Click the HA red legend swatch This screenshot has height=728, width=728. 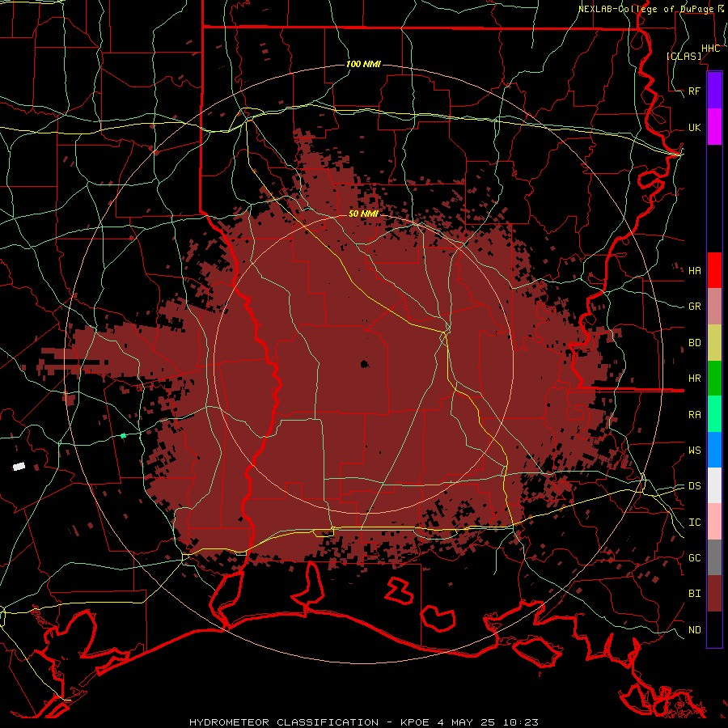pos(714,270)
